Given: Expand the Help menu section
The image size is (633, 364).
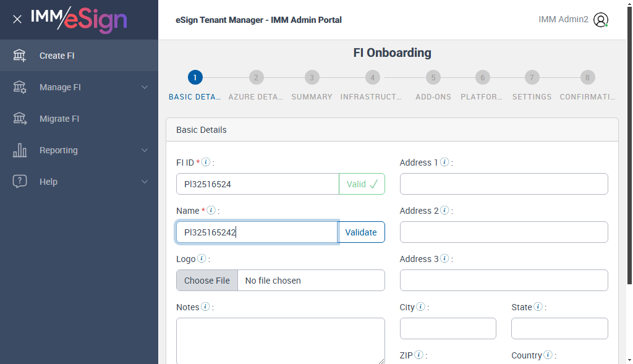Looking at the screenshot, I should pyautogui.click(x=145, y=182).
